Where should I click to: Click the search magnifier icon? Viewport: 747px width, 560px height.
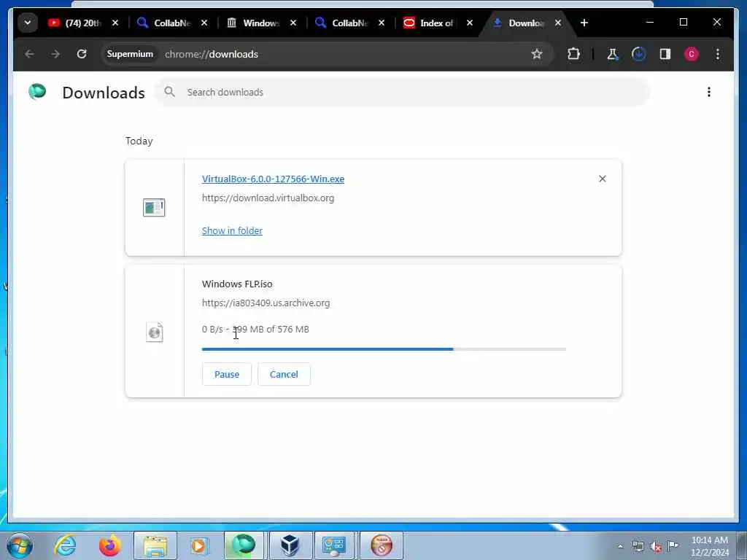point(169,92)
